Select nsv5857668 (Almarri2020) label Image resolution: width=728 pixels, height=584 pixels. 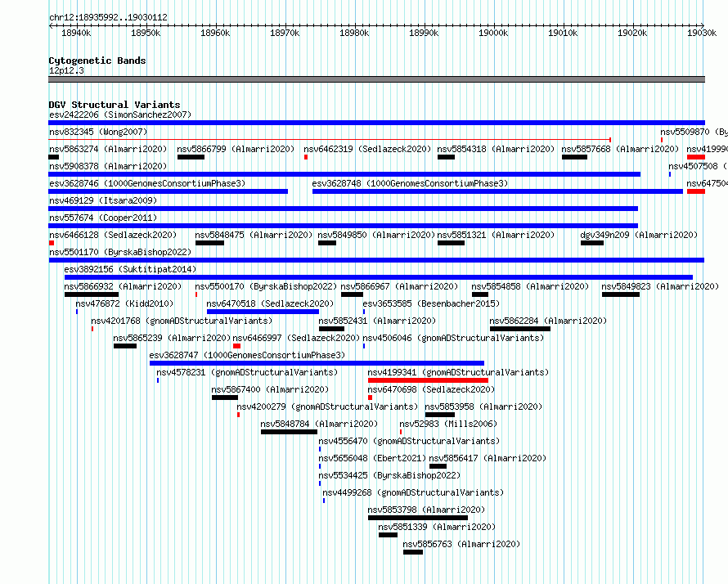(620, 149)
